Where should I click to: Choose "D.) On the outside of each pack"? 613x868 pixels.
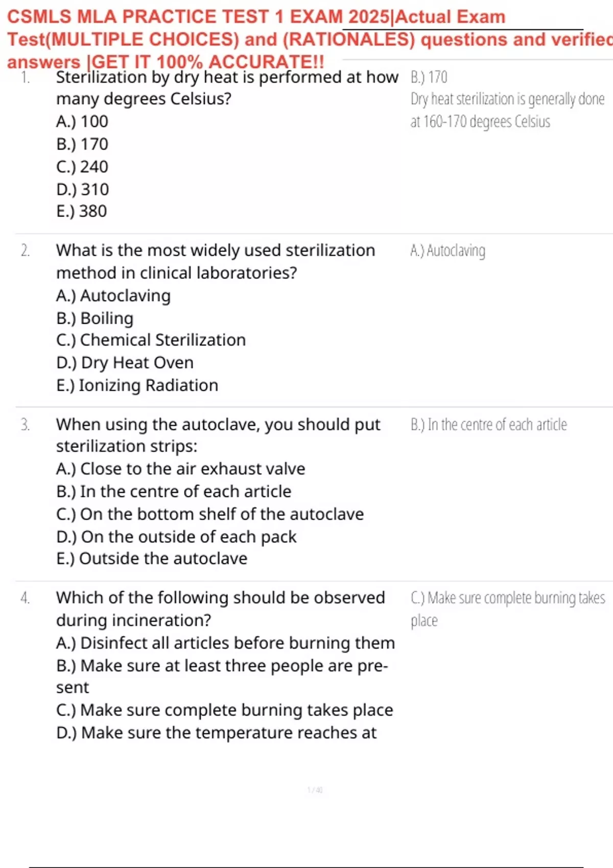[x=176, y=537]
